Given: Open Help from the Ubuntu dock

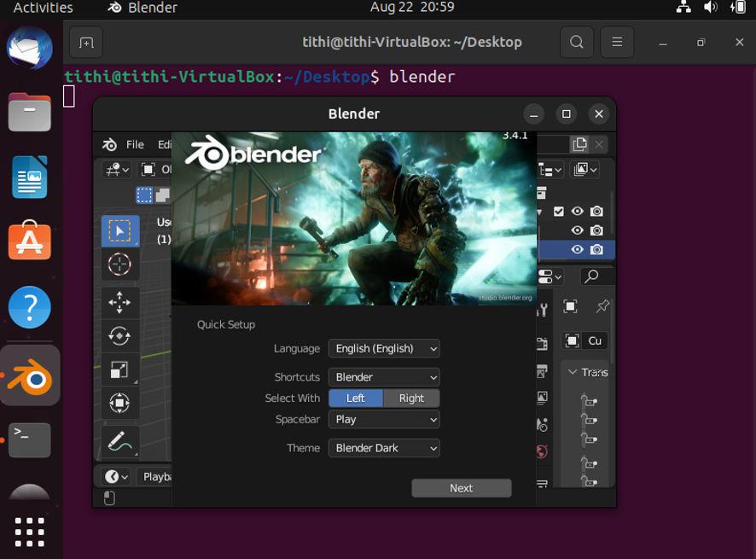Looking at the screenshot, I should click(29, 307).
